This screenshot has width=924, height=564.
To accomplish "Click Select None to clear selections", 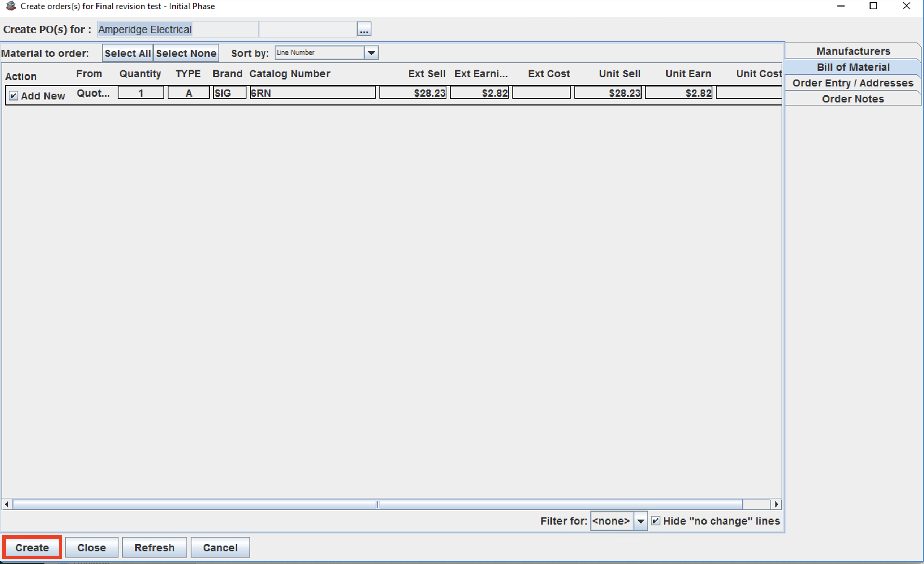I will point(186,53).
